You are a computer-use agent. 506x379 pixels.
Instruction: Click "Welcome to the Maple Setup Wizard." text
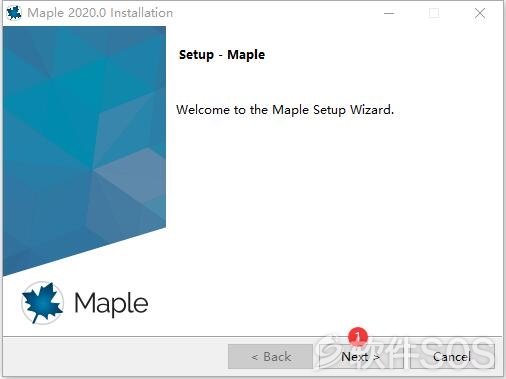coord(285,110)
